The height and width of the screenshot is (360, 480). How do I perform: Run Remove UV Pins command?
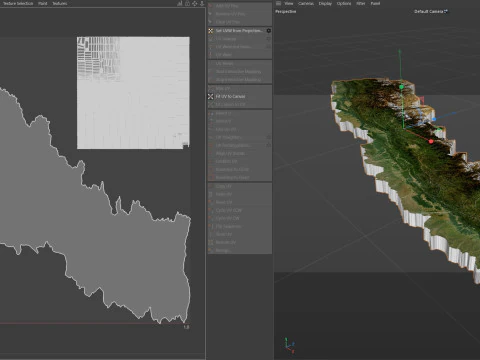coord(240,14)
